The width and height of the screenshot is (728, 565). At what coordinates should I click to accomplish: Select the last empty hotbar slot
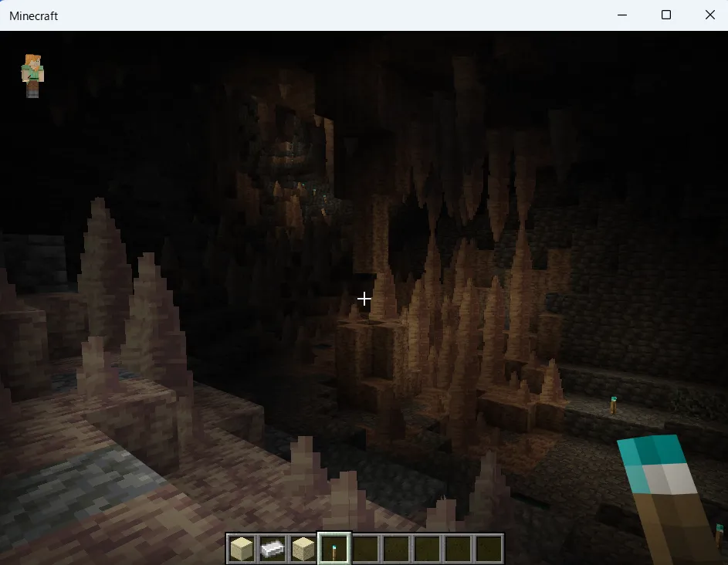click(x=489, y=549)
